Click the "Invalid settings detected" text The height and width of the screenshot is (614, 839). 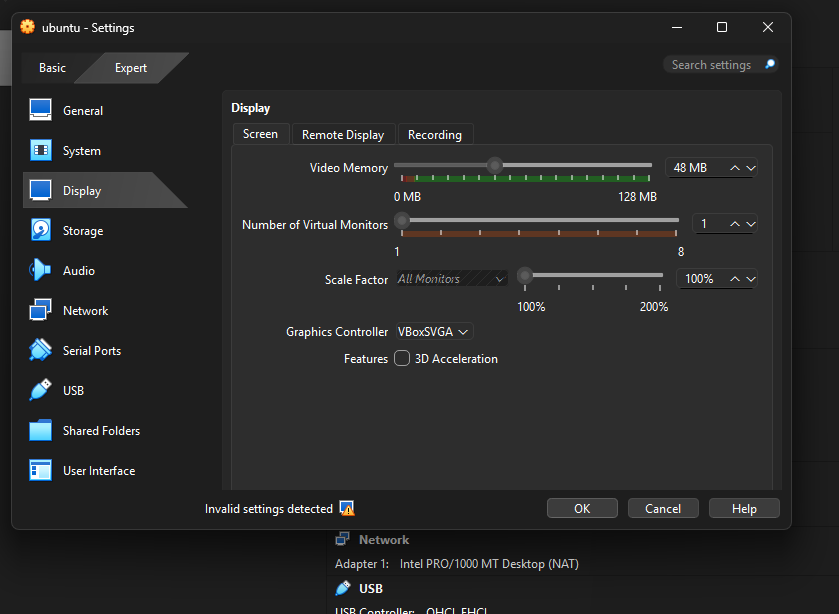269,509
